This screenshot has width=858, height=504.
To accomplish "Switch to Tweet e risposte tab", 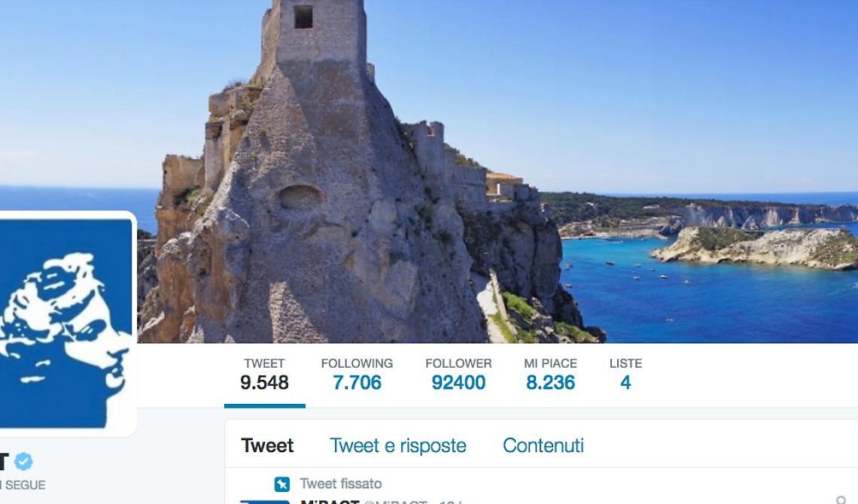I will (398, 445).
